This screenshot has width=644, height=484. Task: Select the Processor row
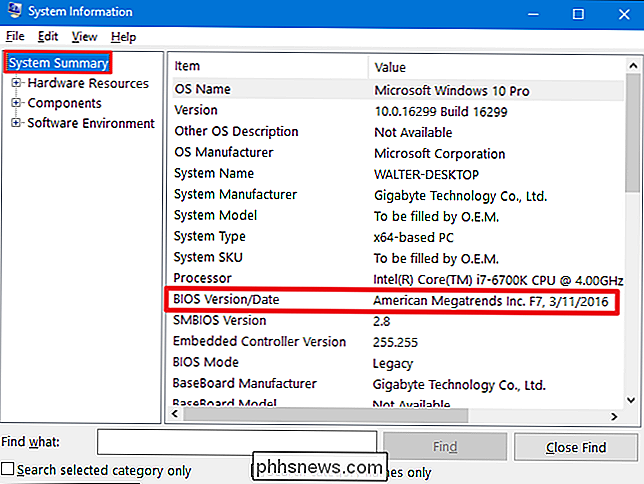coord(398,279)
